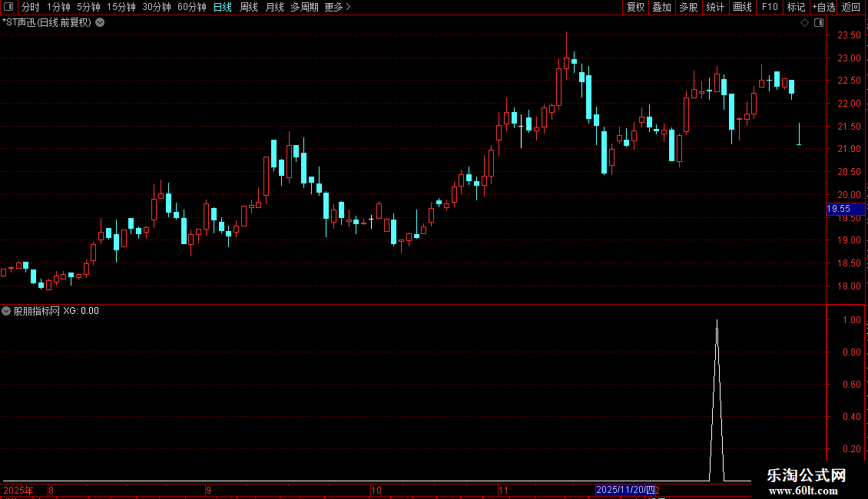Open the 统计 statistics tool
This screenshot has width=868, height=499.
[714, 7]
